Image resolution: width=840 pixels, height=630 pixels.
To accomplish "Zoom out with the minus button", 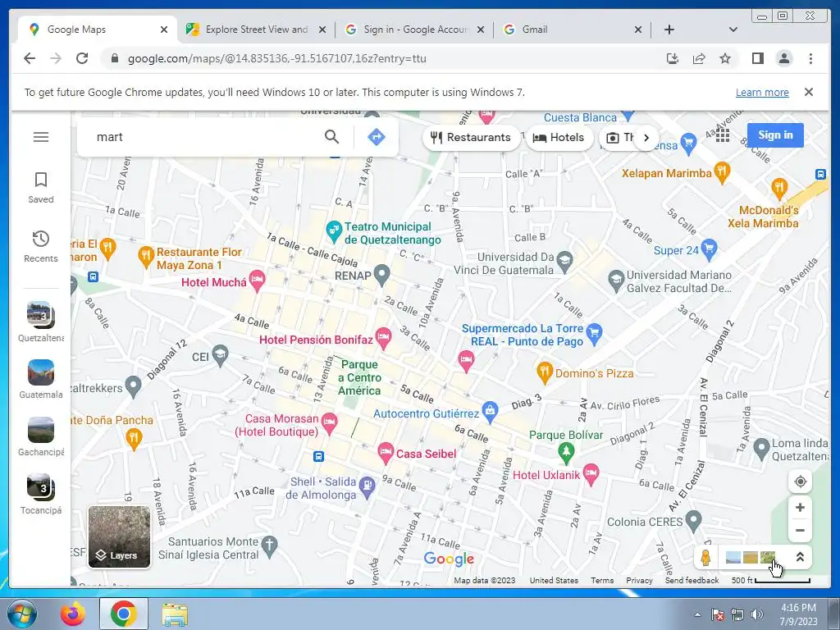I will (x=800, y=531).
